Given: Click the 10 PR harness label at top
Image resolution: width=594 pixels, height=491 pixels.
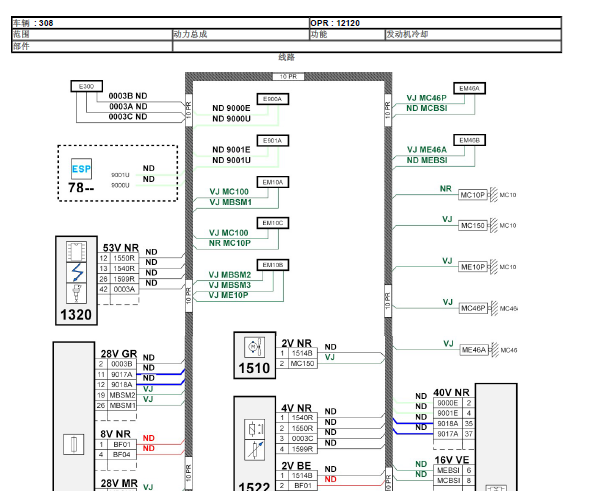Looking at the screenshot, I should 289,77.
